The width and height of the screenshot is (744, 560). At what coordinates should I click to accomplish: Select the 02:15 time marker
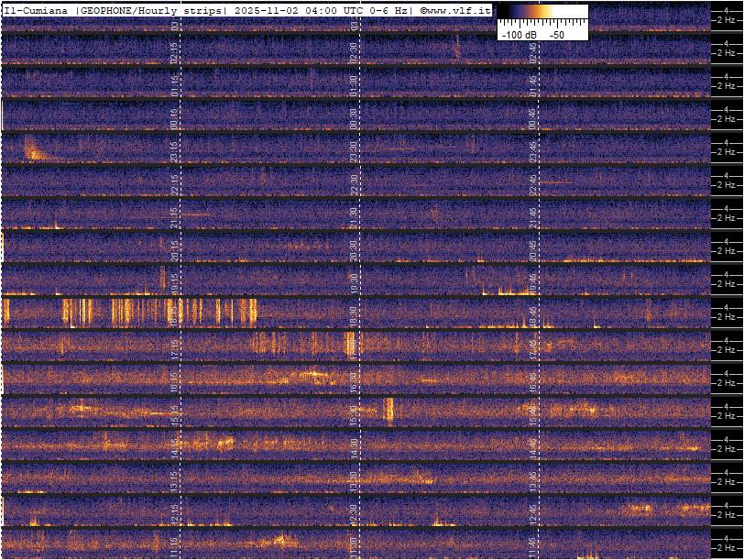pyautogui.click(x=174, y=52)
